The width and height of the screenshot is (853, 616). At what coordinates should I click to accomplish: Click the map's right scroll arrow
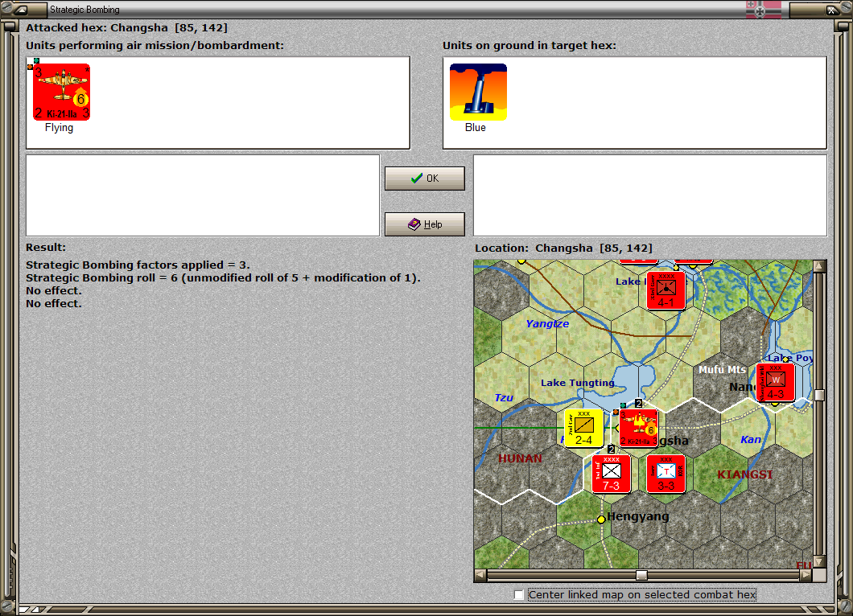[807, 574]
